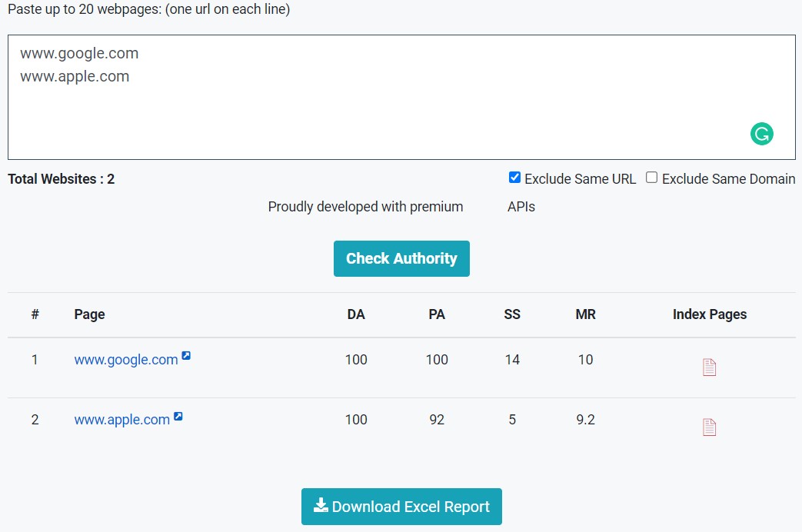Viewport: 802px width, 532px height.
Task: Click the Index Pages column header
Action: [710, 314]
